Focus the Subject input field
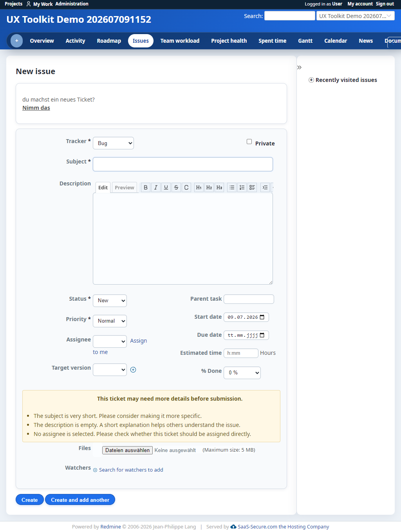 pos(183,164)
